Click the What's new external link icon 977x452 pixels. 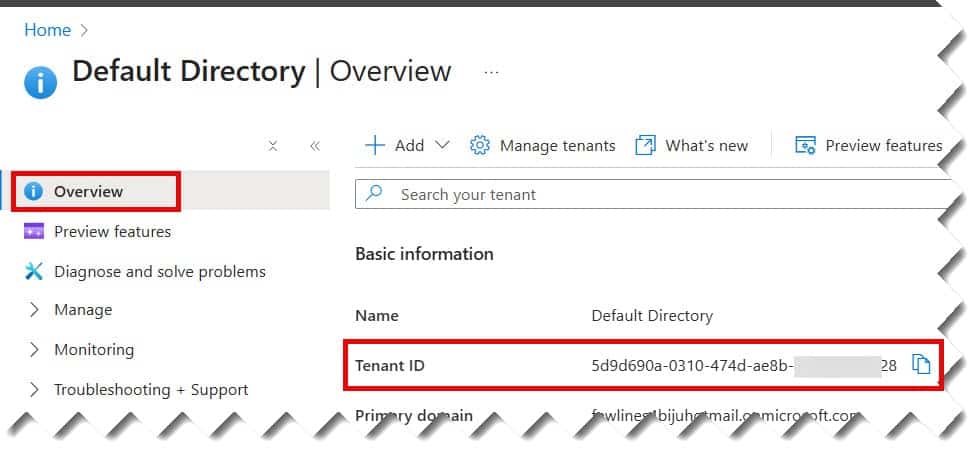coord(646,146)
